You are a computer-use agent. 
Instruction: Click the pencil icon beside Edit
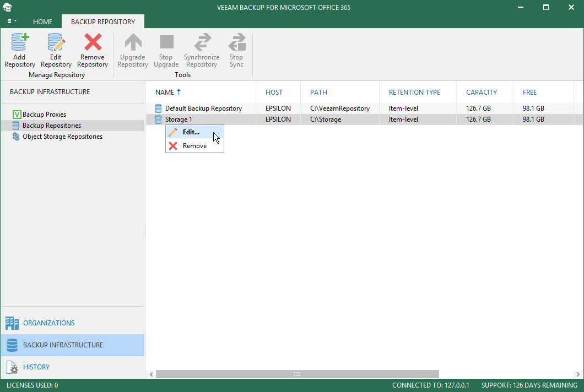[173, 132]
